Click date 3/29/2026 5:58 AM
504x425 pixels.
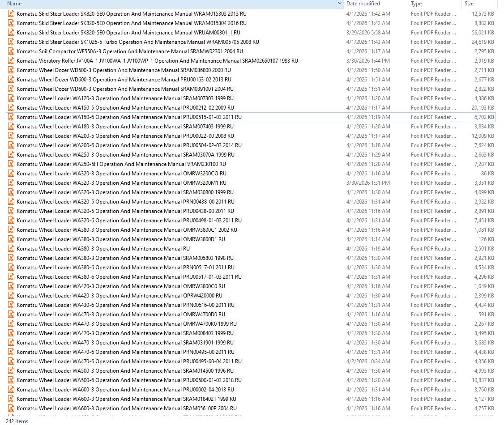click(368, 33)
